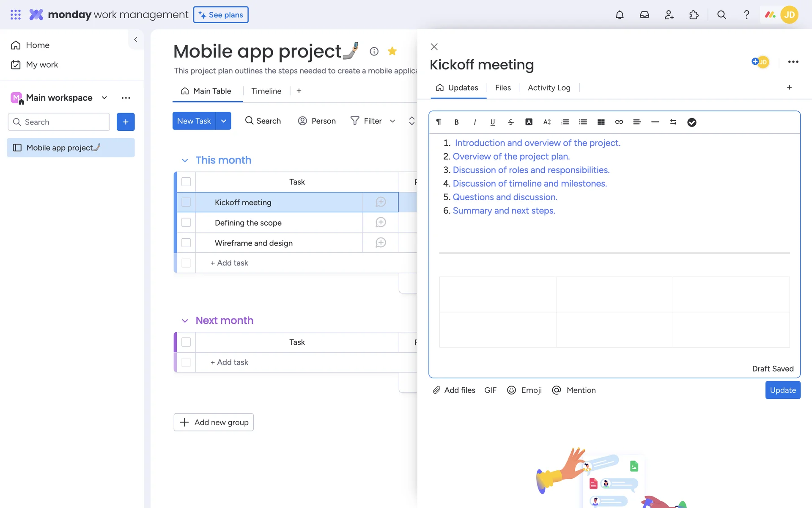
Task: Open the Timeline view tab
Action: (266, 91)
